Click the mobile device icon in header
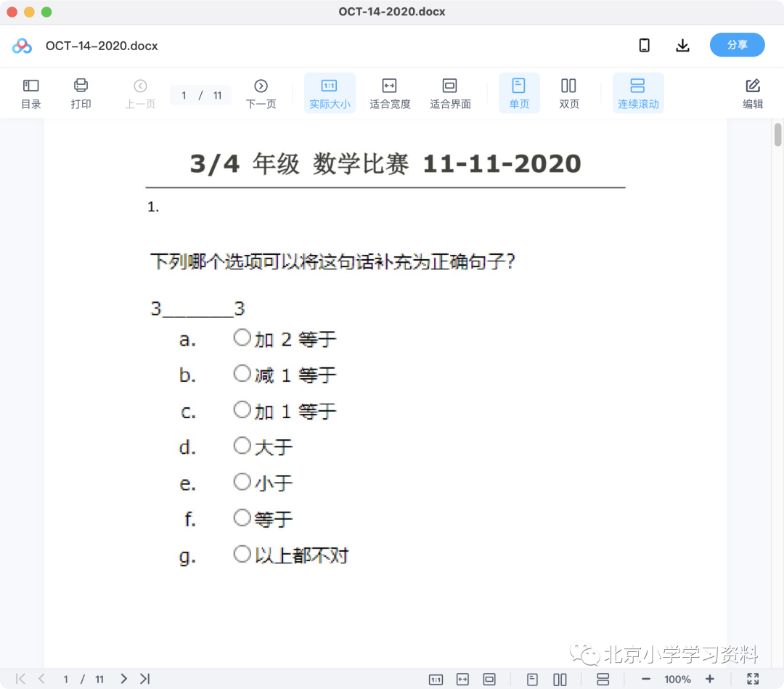The height and width of the screenshot is (689, 784). 645,46
